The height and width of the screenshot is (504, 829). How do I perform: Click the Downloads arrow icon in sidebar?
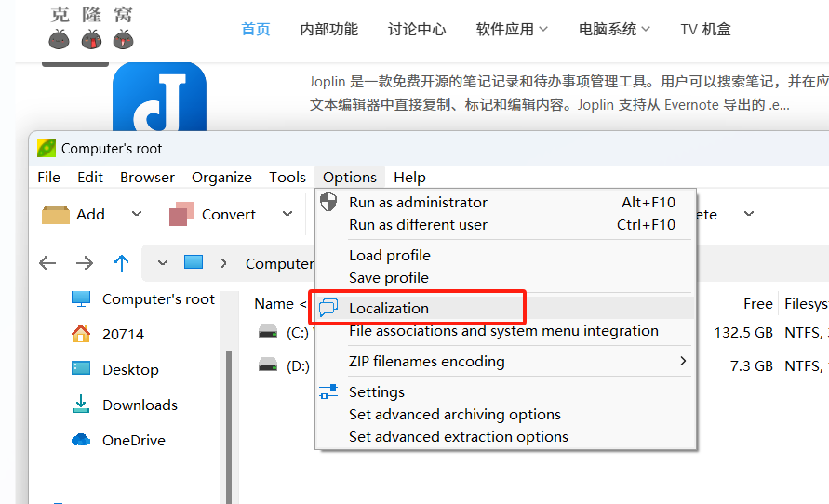click(81, 405)
